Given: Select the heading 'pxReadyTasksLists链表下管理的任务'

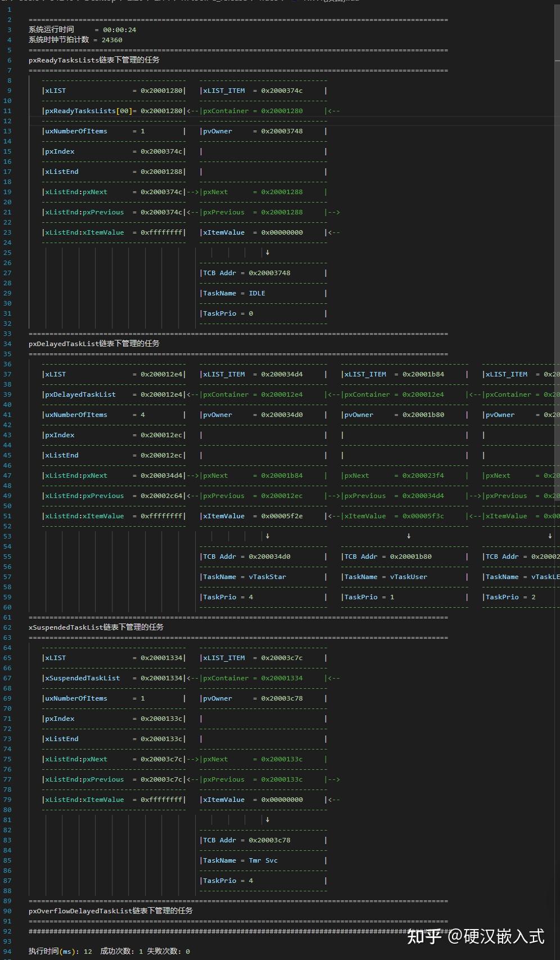Looking at the screenshot, I should (x=94, y=60).
